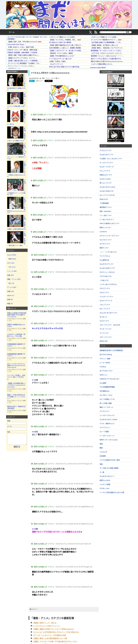Open recent comment 三大まずいご当地名物 link

[16, 335]
